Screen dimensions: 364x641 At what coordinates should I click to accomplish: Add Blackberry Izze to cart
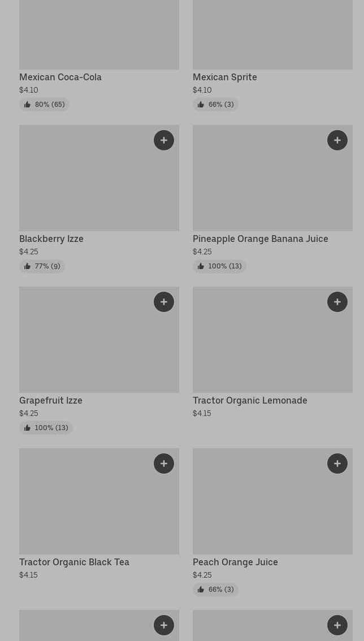tap(164, 140)
